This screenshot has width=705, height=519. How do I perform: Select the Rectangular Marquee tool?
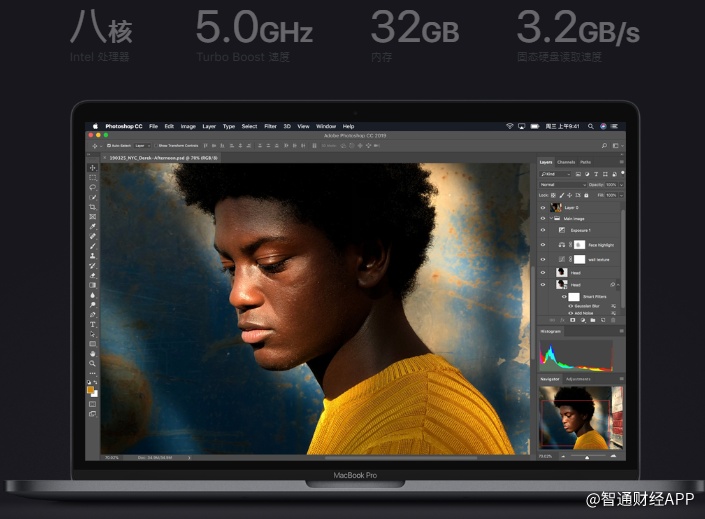(x=93, y=177)
